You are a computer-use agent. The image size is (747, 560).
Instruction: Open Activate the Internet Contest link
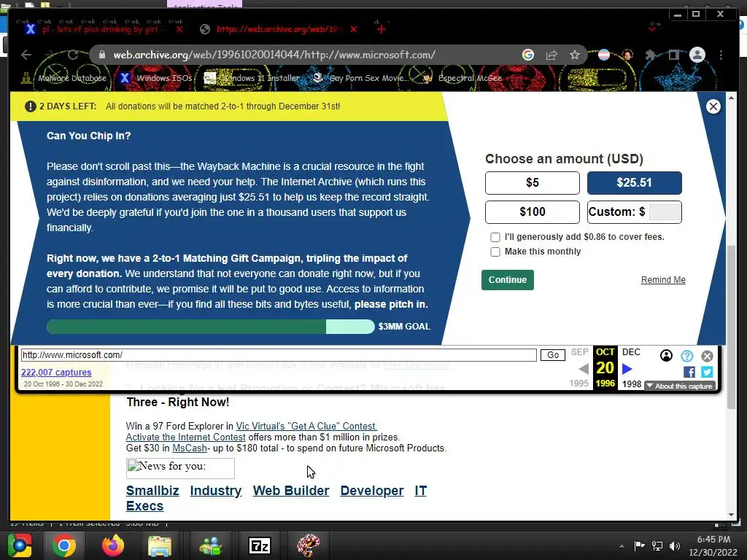pos(186,437)
